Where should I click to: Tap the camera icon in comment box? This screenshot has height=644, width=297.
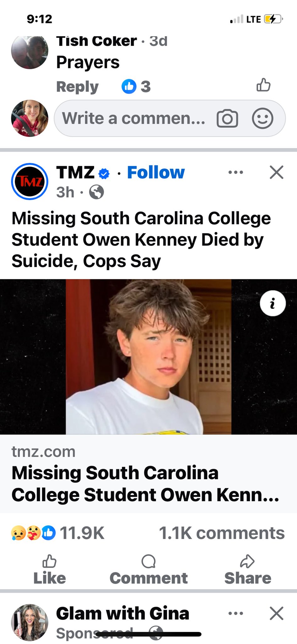coord(227,119)
